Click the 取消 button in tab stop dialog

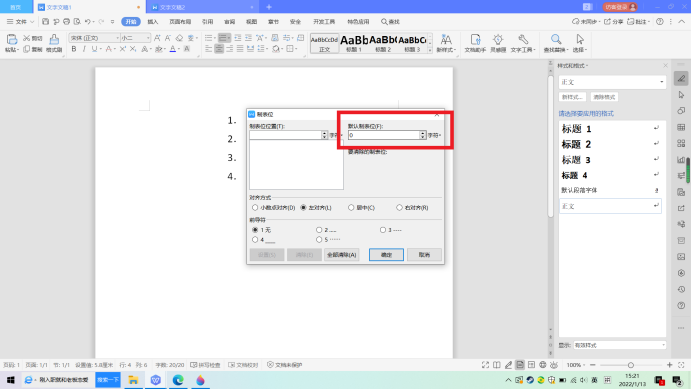(x=425, y=255)
